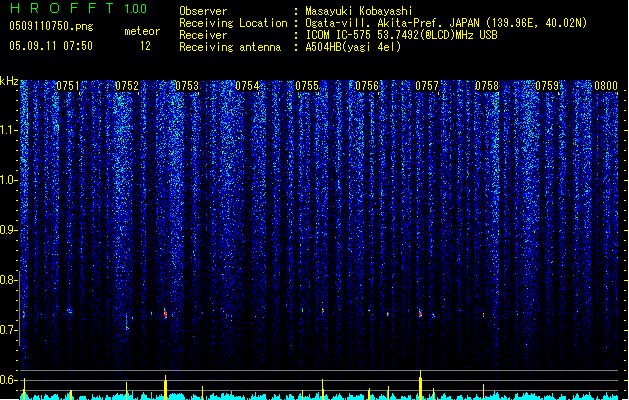Screen dimensions: 629x400
Task: Click the tallest yellow spike near 0757
Action: [x=420, y=385]
